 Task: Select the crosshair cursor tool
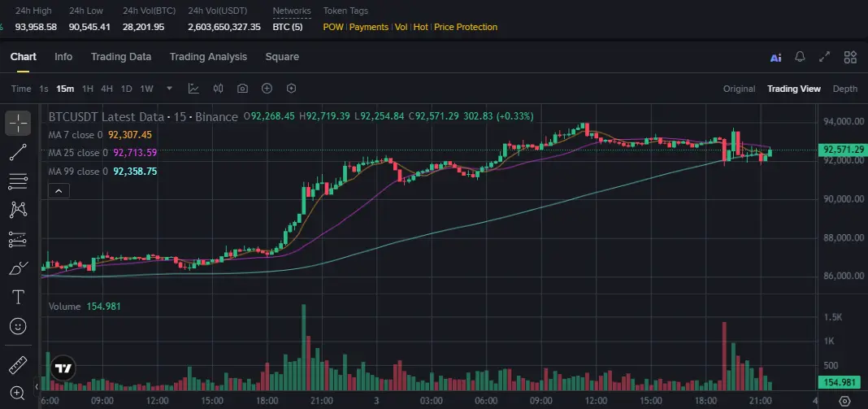point(18,123)
